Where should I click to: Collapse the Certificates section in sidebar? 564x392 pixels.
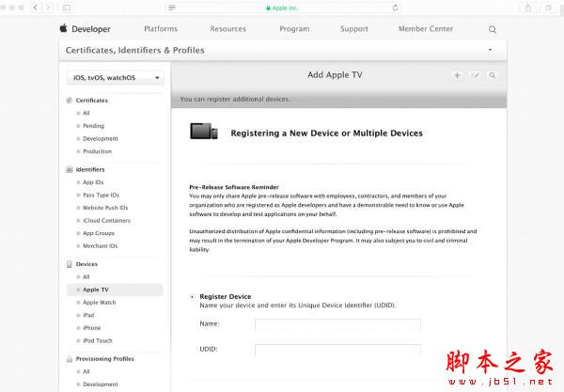(x=69, y=101)
